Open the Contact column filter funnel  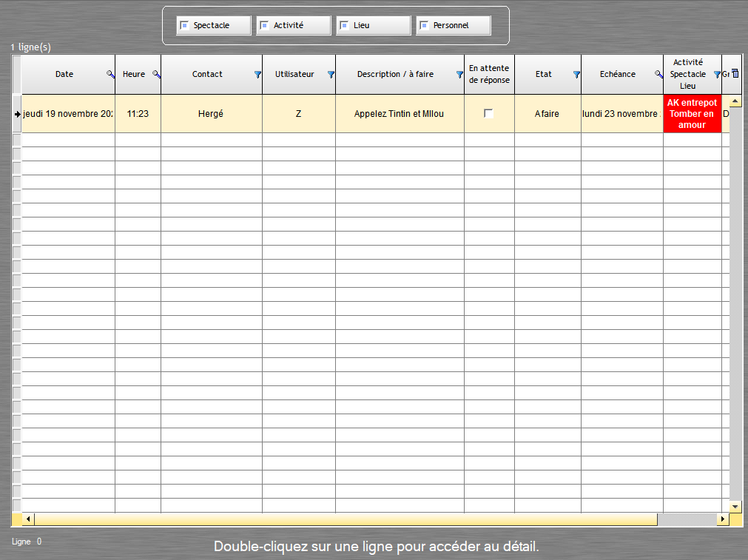[x=257, y=74]
